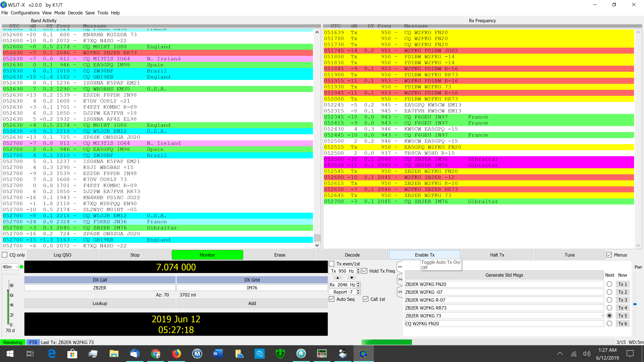Click the green Receiving status indicator
This screenshot has height=362, width=644.
click(x=13, y=342)
